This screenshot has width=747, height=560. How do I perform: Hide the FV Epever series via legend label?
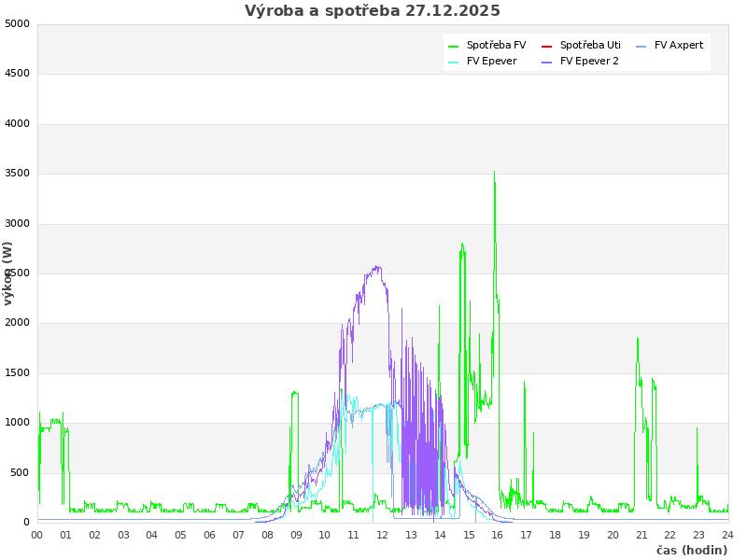coord(491,62)
